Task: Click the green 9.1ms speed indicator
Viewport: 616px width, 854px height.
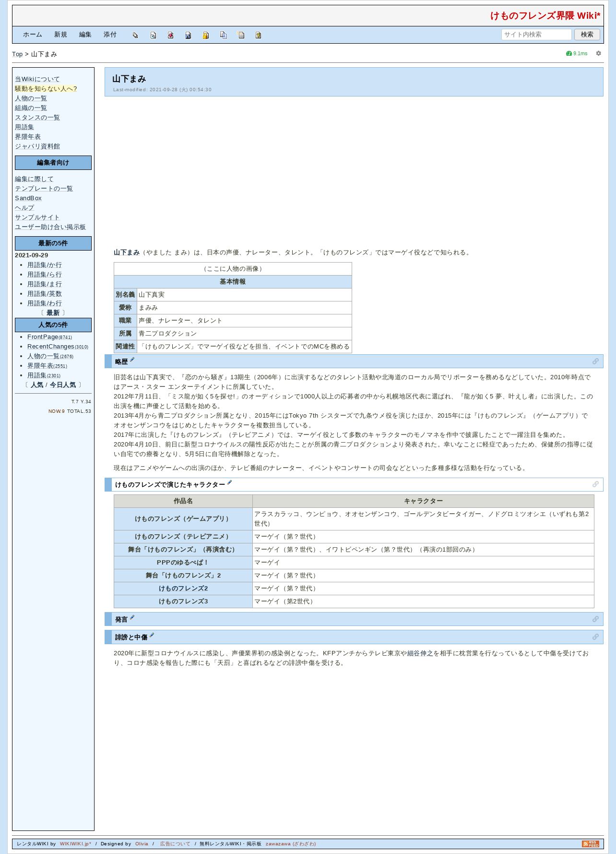Action: tap(577, 53)
